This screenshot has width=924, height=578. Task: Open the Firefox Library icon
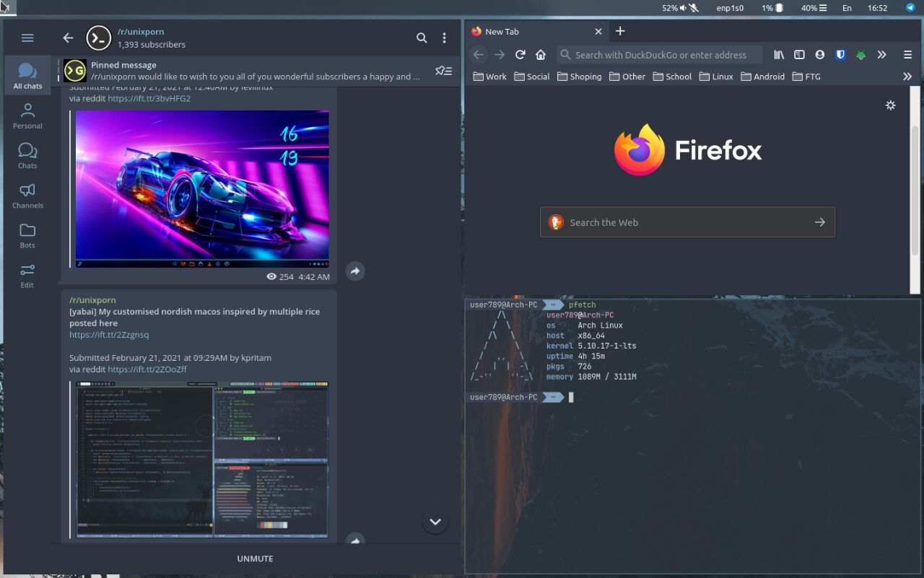tap(779, 55)
